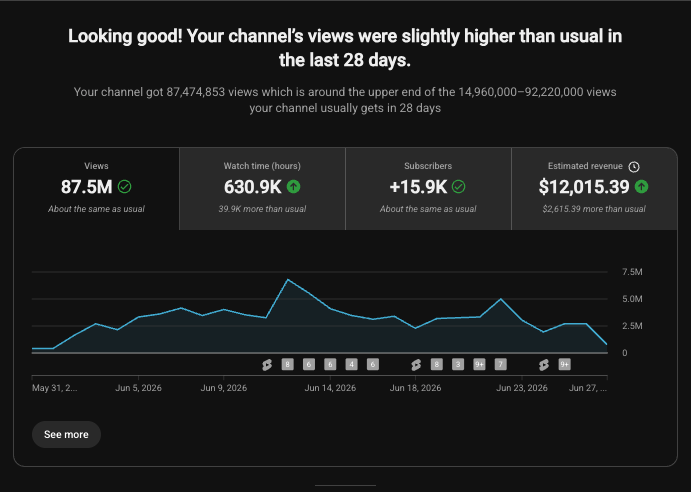Click the green up arrow beside $12,015.39
691x492 pixels.
tap(641, 187)
